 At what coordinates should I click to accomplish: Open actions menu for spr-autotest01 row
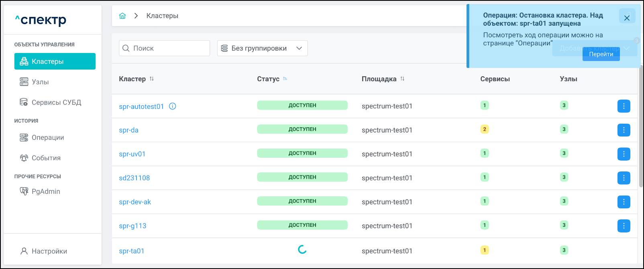pyautogui.click(x=624, y=106)
